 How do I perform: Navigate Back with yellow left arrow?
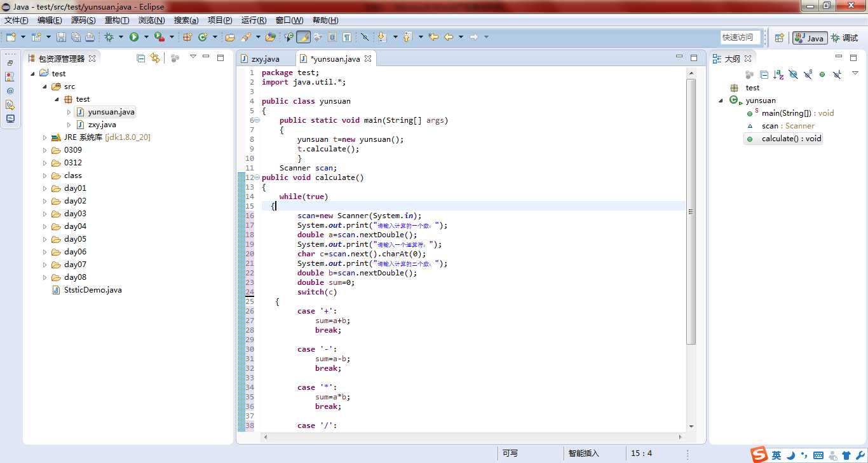tap(449, 37)
